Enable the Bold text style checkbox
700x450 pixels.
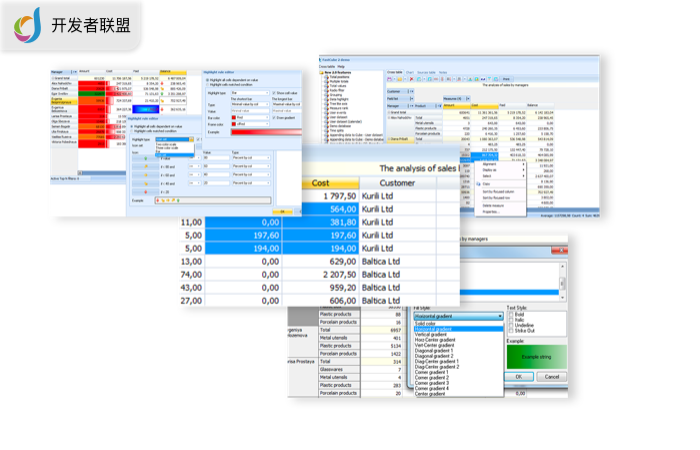click(x=510, y=314)
